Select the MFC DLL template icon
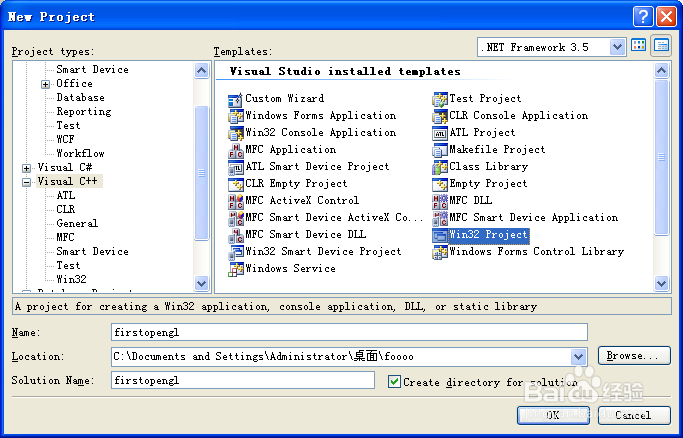683x438 pixels. pyautogui.click(x=440, y=202)
